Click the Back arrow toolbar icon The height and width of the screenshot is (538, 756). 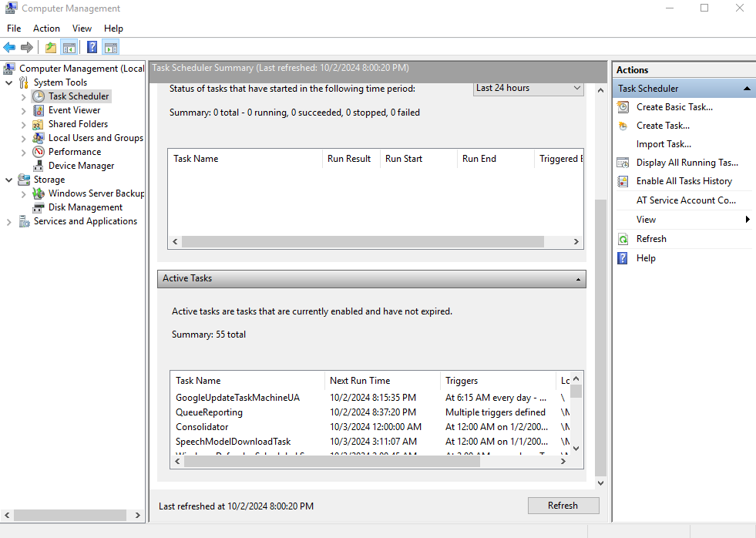pos(9,48)
